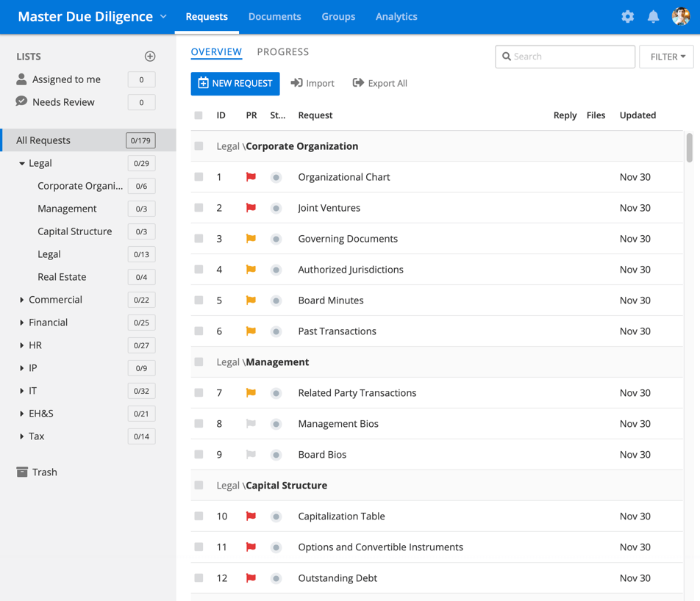
Task: Switch to the Groups tab
Action: pyautogui.click(x=338, y=16)
